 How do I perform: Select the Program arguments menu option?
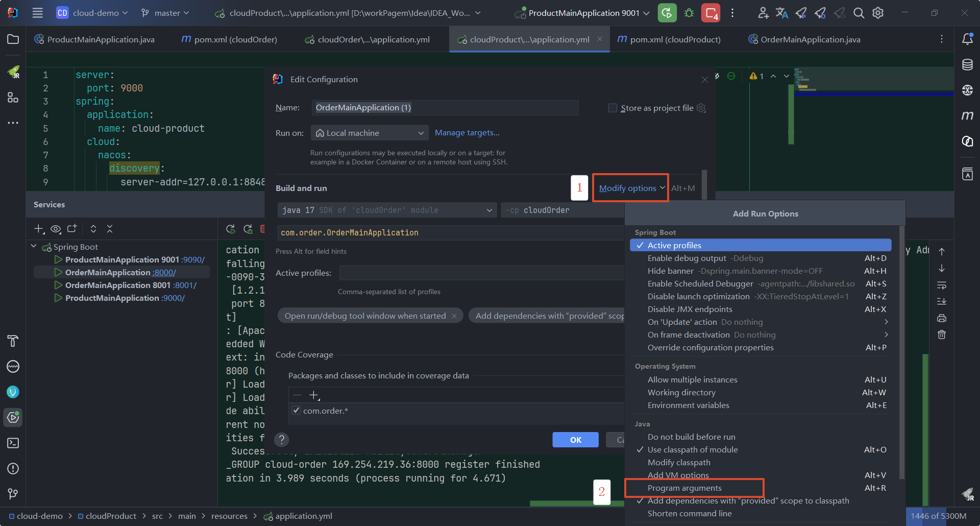(x=761, y=488)
